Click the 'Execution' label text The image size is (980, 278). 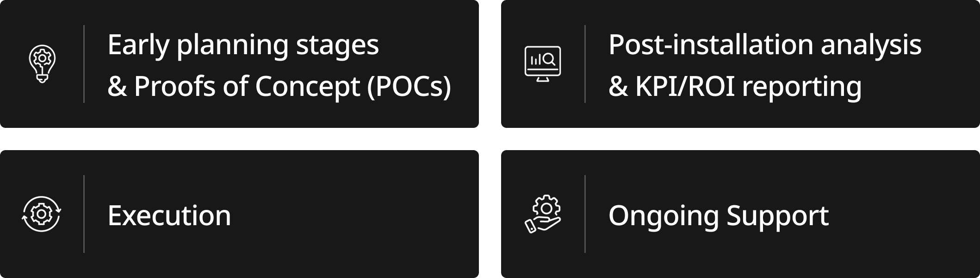click(x=169, y=215)
